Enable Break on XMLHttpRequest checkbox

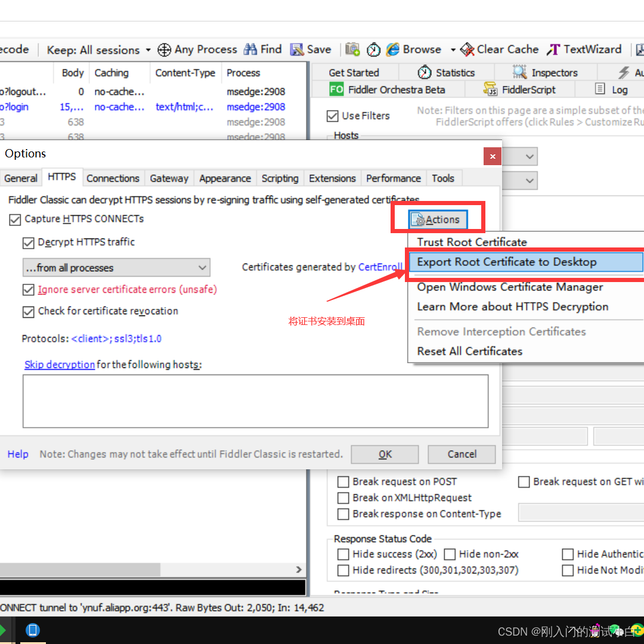pyautogui.click(x=343, y=498)
